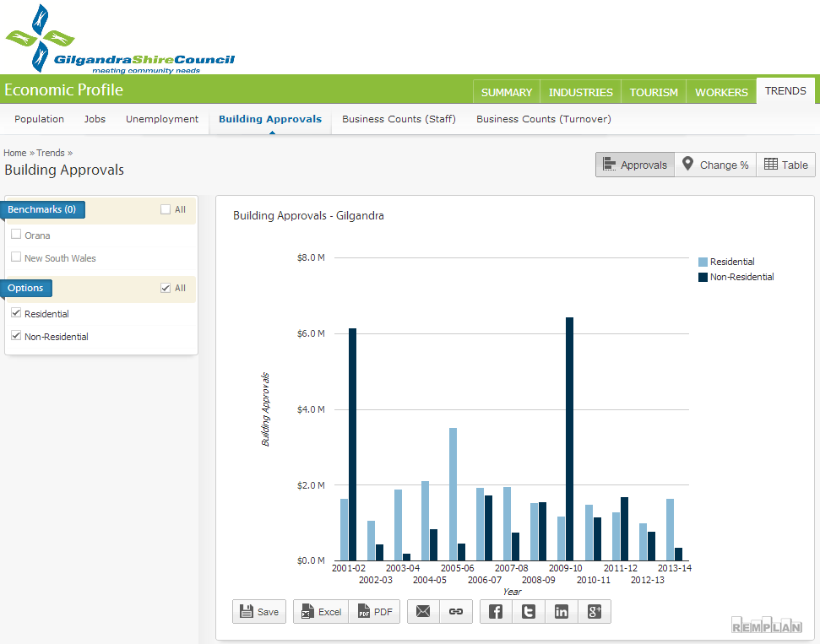Follow the Trends breadcrumb link
This screenshot has width=820, height=644.
pyautogui.click(x=51, y=153)
